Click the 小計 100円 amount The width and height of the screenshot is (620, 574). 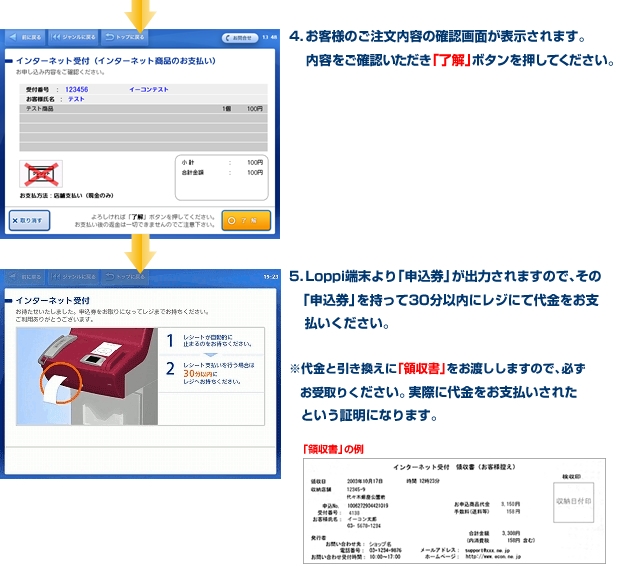coord(255,162)
